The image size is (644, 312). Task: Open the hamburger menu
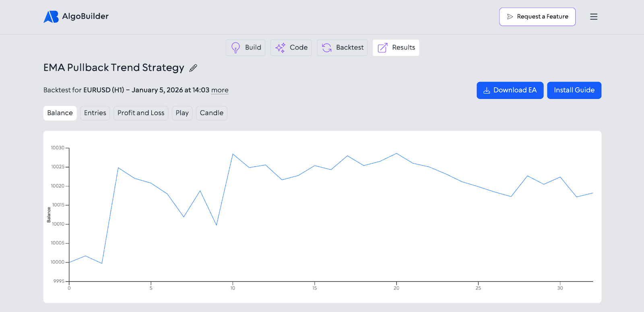[x=593, y=16]
